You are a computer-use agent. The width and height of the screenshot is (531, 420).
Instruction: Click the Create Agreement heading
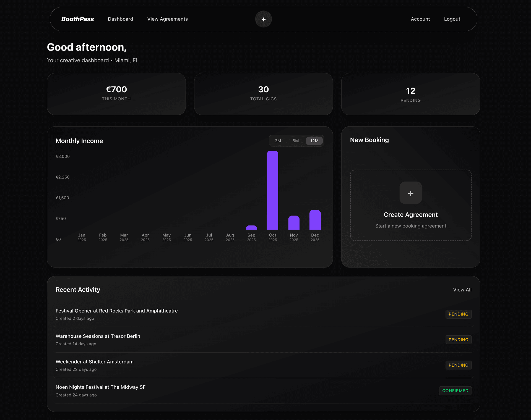pos(410,215)
